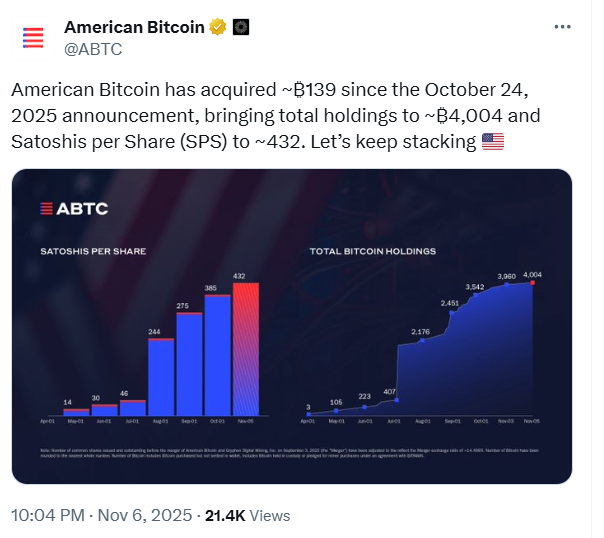Select the red 432 bar for Nov-05
The image size is (604, 538).
click(x=246, y=348)
